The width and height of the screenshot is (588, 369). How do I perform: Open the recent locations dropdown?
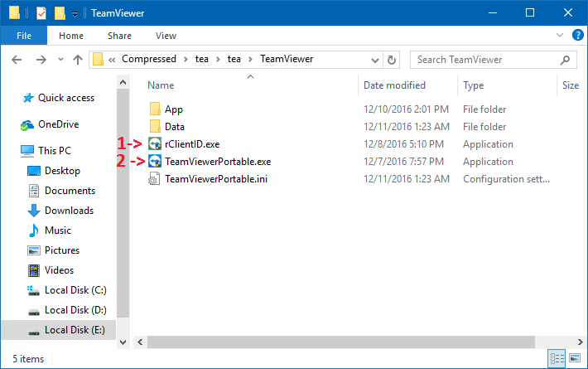(x=60, y=60)
